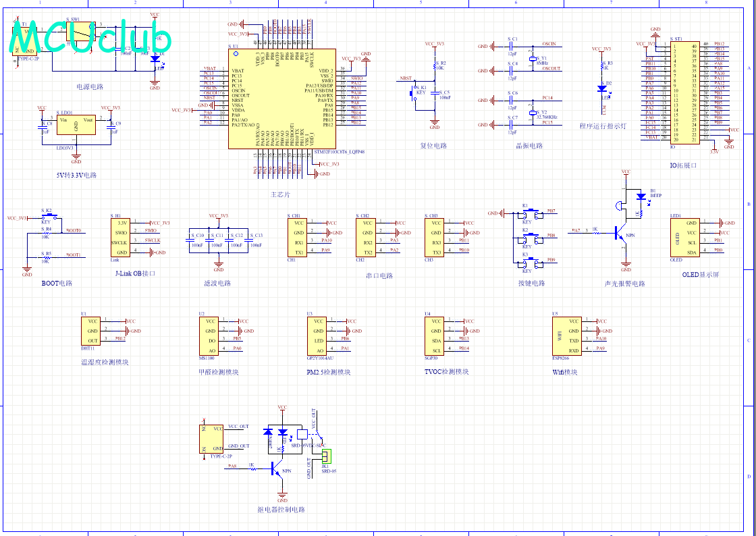
Task: Select the DHT11 sensor block U1
Action: pyautogui.click(x=90, y=331)
